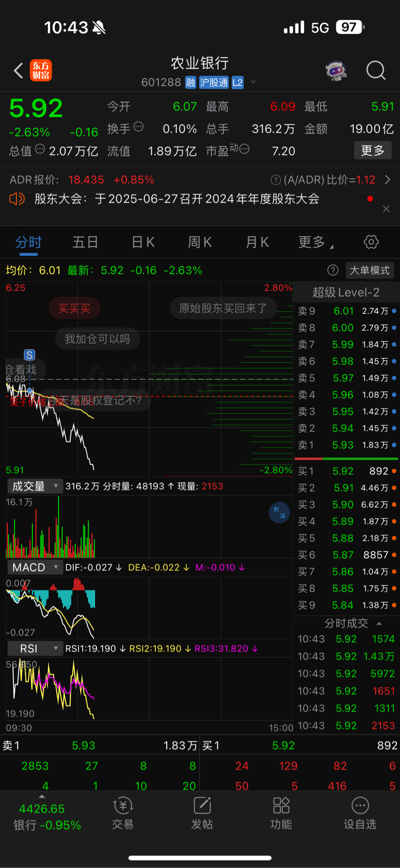Tap the 10:43 trade of 1.43万
400x868 pixels.
346,656
